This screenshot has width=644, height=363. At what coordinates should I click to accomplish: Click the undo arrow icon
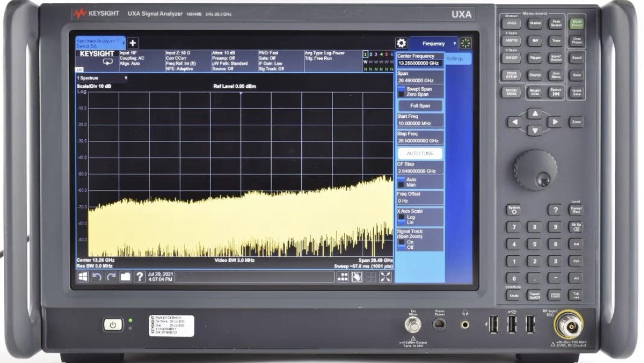(97, 276)
